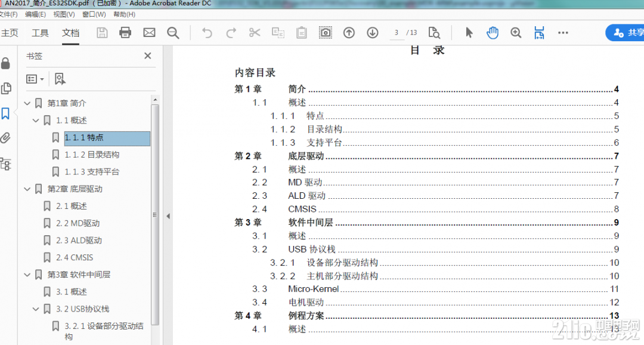Click the Undo arrow icon
This screenshot has height=345, width=644.
pyautogui.click(x=207, y=32)
